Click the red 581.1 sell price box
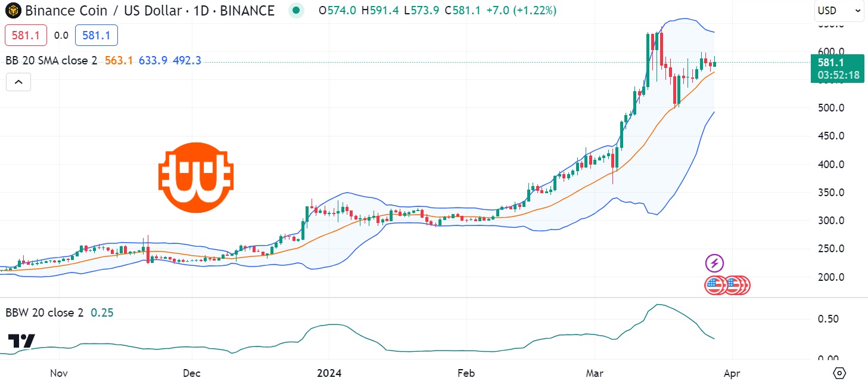868x384 pixels. pos(26,35)
